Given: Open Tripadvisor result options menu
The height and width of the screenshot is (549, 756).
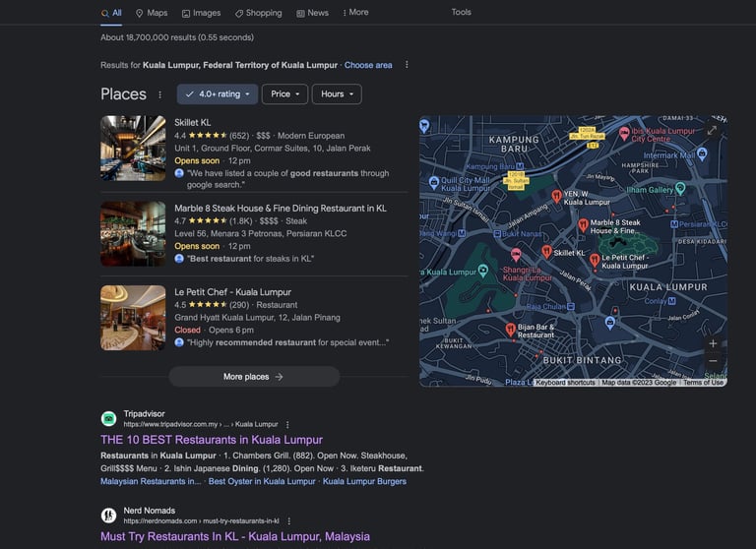Looking at the screenshot, I should [287, 425].
